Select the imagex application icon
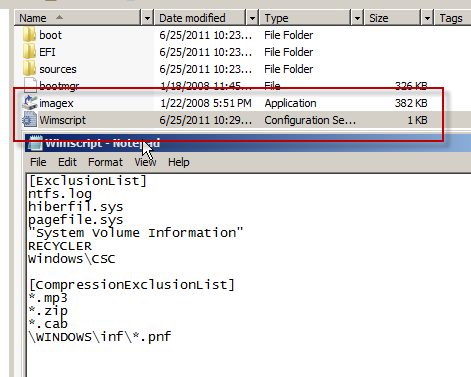The width and height of the screenshot is (471, 377). point(30,103)
